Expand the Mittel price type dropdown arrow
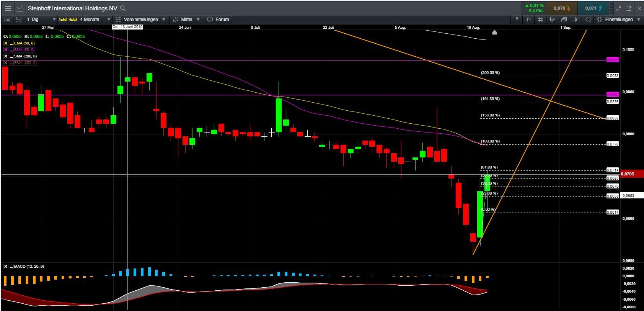The width and height of the screenshot is (644, 311). [x=198, y=19]
